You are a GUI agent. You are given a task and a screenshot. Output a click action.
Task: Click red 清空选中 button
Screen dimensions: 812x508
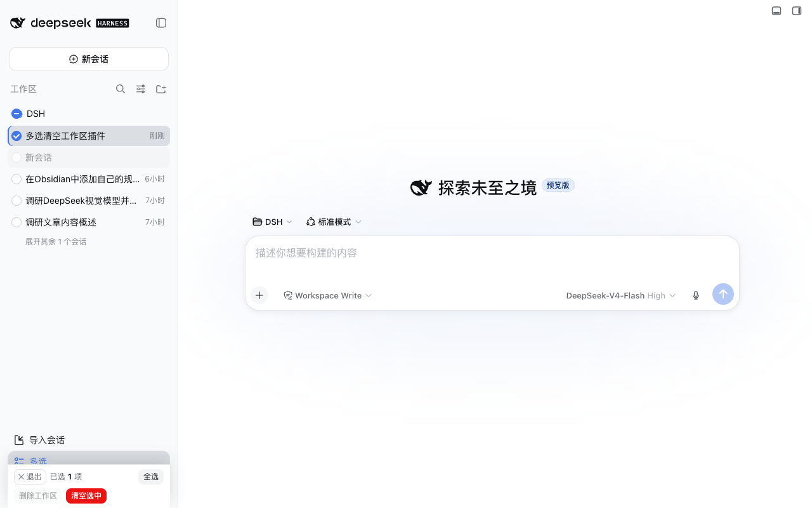[x=86, y=496]
